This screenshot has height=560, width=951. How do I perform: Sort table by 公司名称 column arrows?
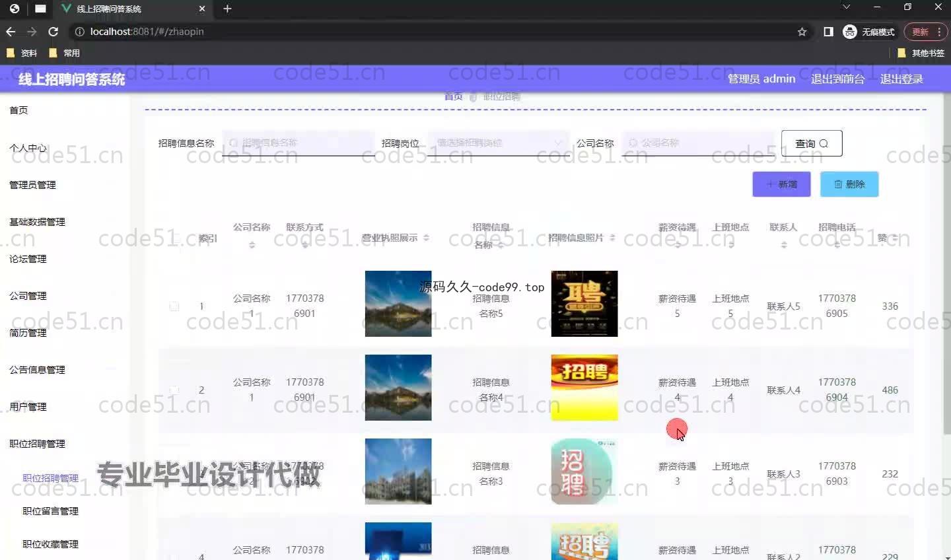coord(252,245)
